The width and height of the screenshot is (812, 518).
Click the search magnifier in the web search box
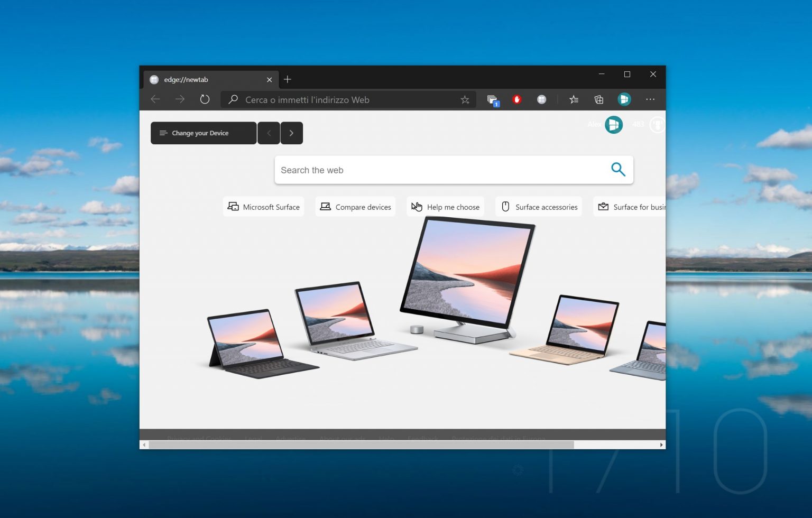[x=617, y=170]
